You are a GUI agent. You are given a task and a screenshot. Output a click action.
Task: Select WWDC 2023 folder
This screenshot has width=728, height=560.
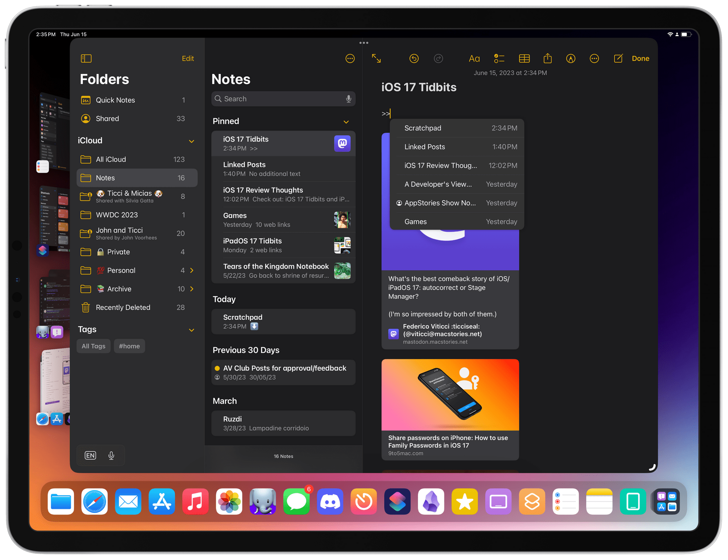pos(137,215)
